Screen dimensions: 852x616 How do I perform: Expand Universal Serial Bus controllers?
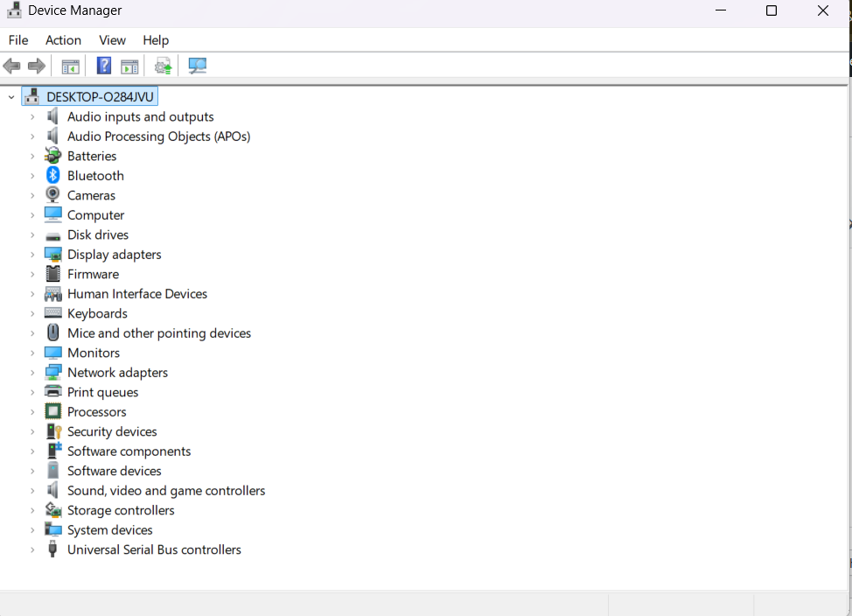[32, 550]
